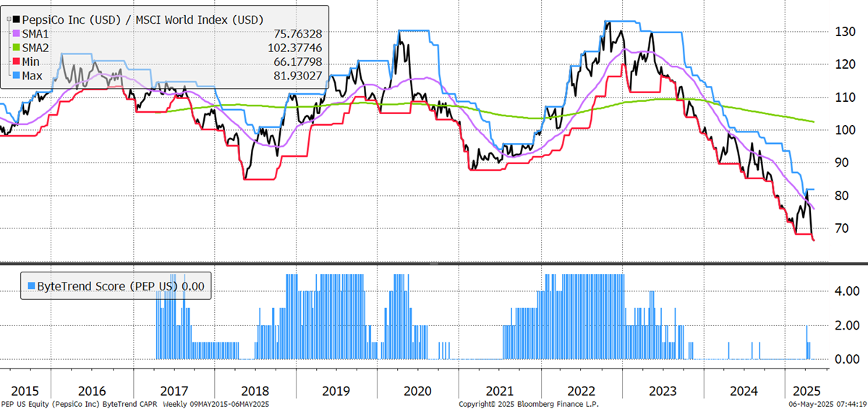
Task: Click the 2022 year label on the time axis
Action: point(581,390)
